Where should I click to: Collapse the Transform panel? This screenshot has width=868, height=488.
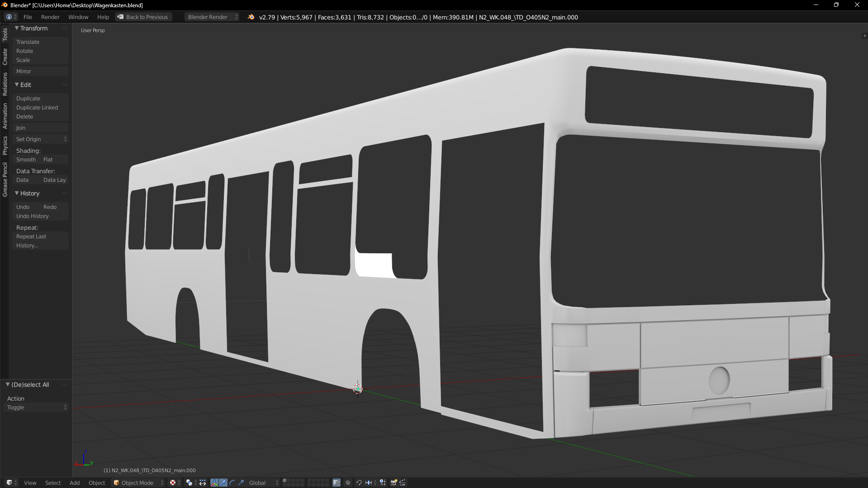[17, 28]
